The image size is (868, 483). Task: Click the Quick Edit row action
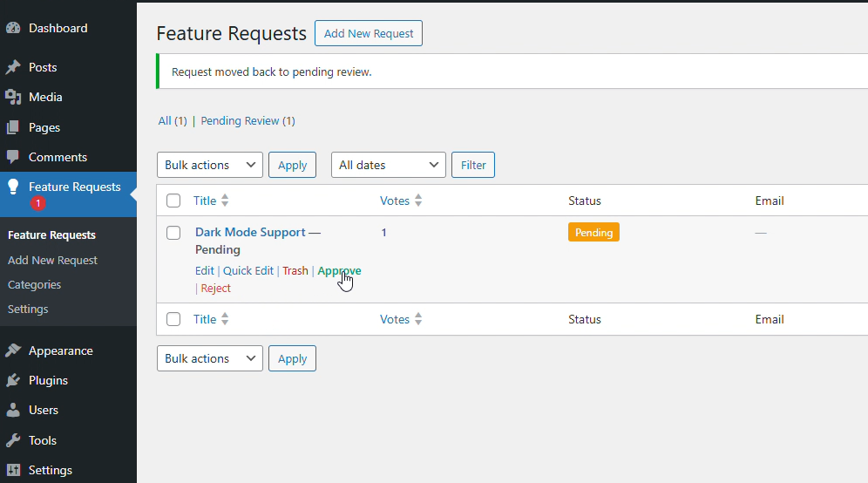tap(248, 270)
